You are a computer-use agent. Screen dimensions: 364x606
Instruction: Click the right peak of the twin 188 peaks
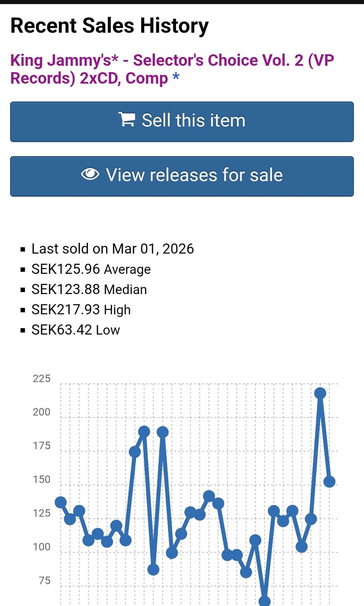pos(163,432)
